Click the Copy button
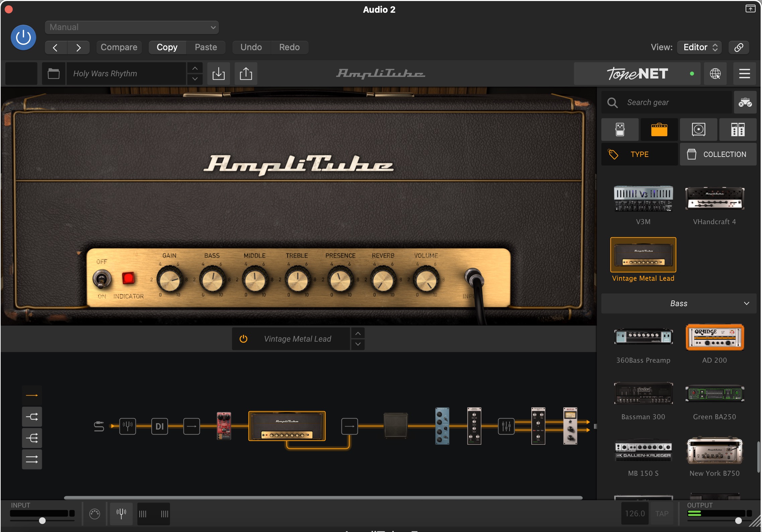The height and width of the screenshot is (532, 762). coord(167,48)
